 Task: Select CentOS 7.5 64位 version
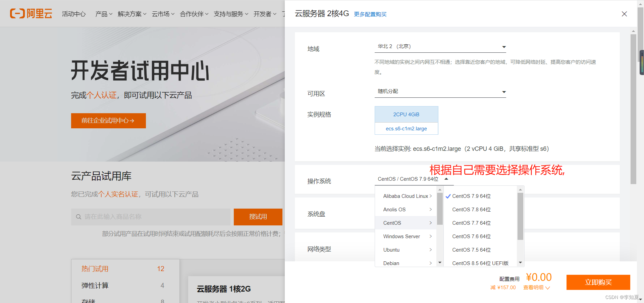pos(471,250)
